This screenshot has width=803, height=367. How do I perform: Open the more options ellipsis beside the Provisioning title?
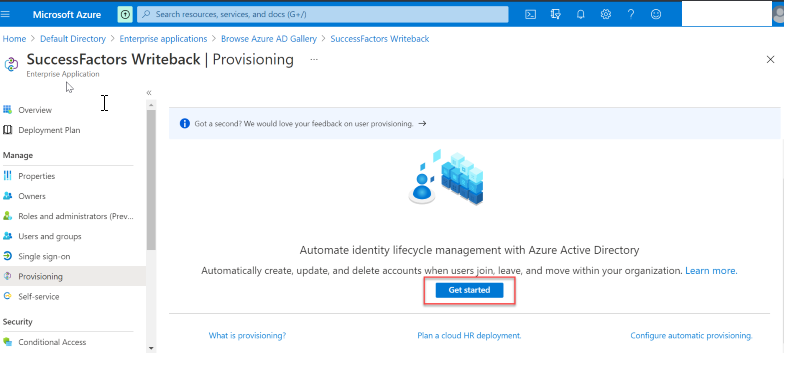click(314, 60)
